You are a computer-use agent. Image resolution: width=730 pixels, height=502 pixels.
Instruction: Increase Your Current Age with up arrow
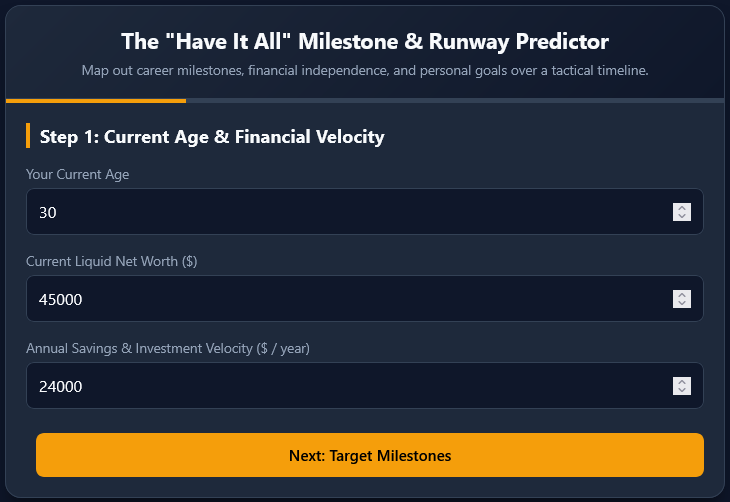pos(682,208)
